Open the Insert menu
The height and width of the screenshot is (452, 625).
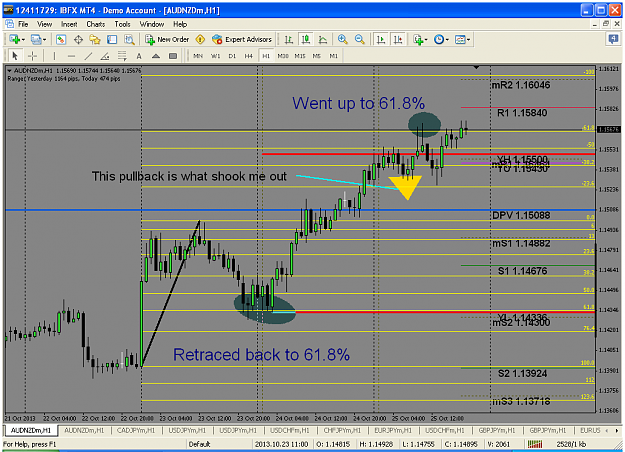coord(69,24)
